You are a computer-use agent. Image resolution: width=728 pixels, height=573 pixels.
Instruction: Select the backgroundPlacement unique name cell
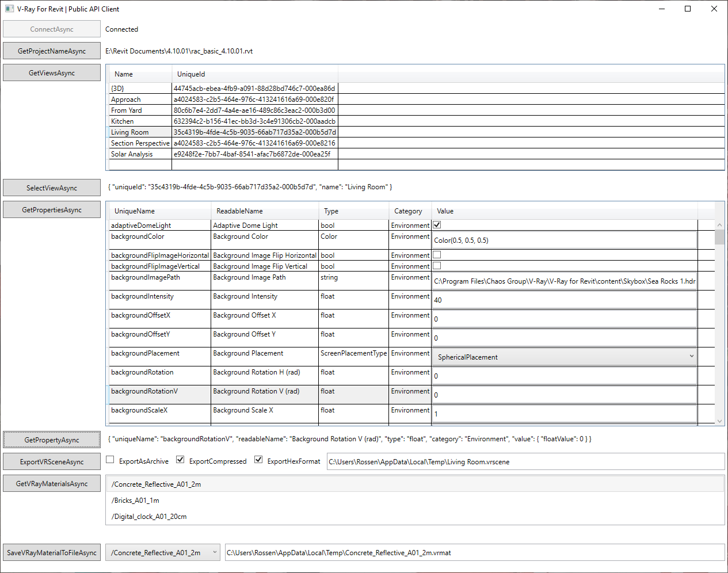tap(160, 357)
